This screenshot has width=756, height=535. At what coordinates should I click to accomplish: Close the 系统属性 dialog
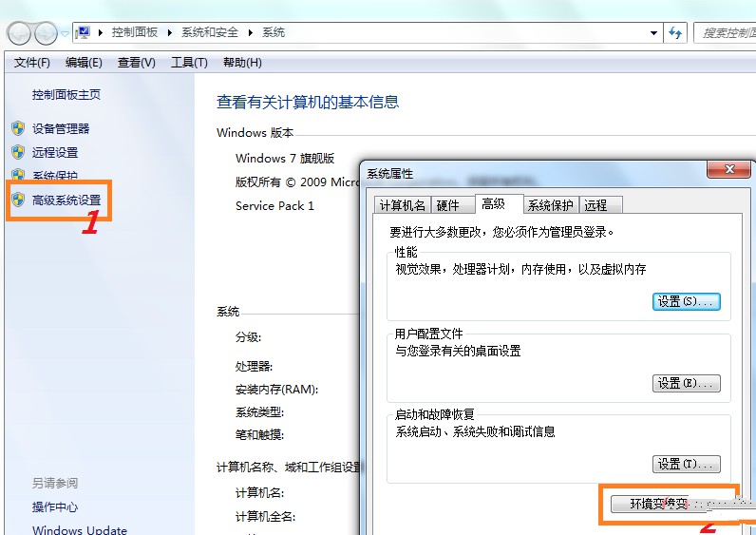[x=729, y=169]
